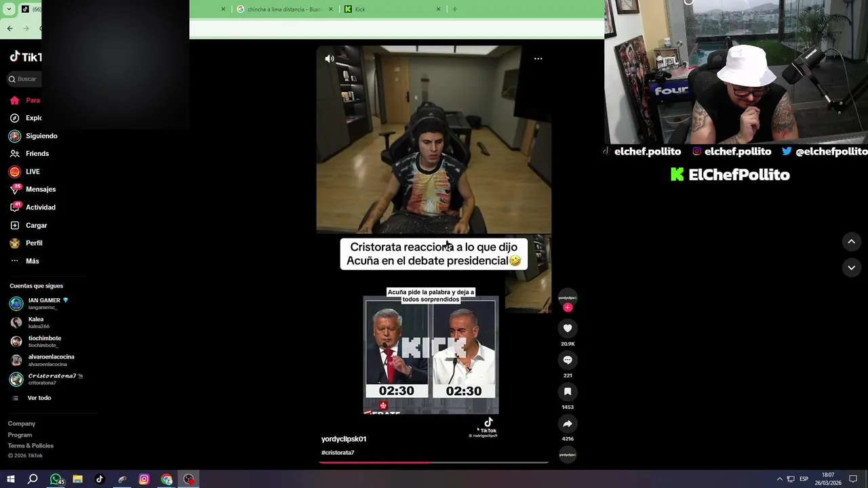
Task: Open Windows taskbar search
Action: pos(33,479)
